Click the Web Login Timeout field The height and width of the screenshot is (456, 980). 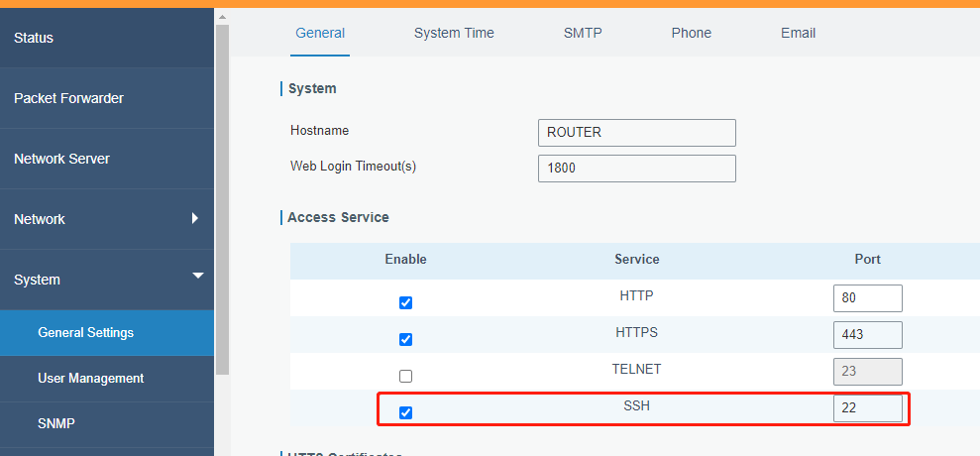coord(636,169)
